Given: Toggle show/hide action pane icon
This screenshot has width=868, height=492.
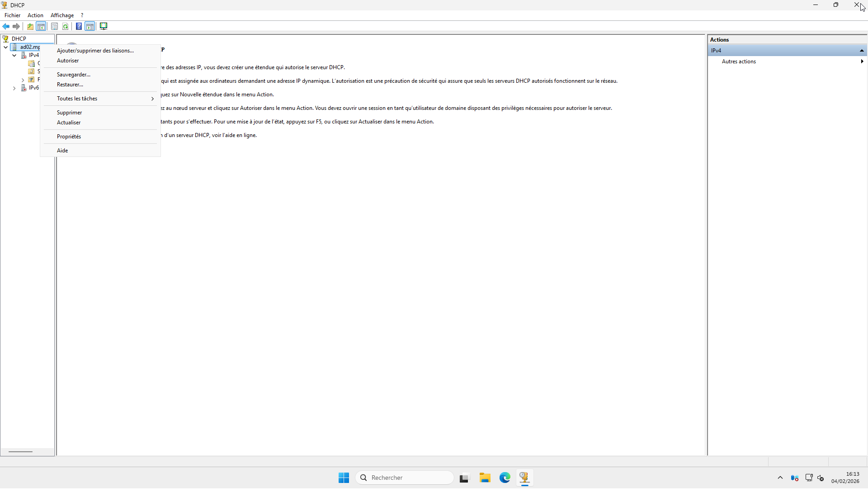Looking at the screenshot, I should tap(90, 26).
